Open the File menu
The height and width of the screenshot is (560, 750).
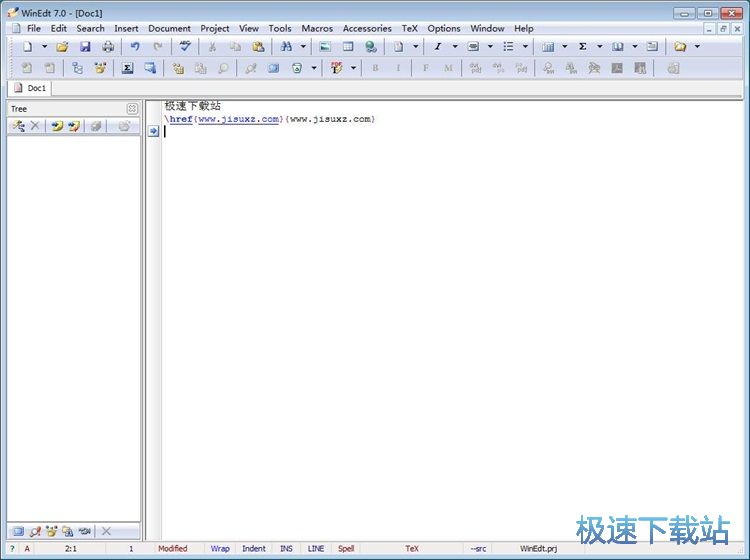33,29
